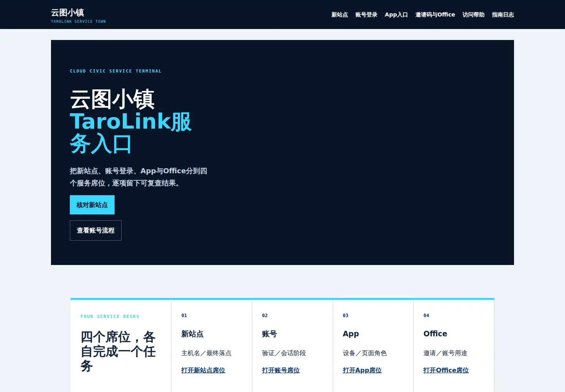565x392 pixels.
Task: Click the card number 01
Action: [184, 316]
